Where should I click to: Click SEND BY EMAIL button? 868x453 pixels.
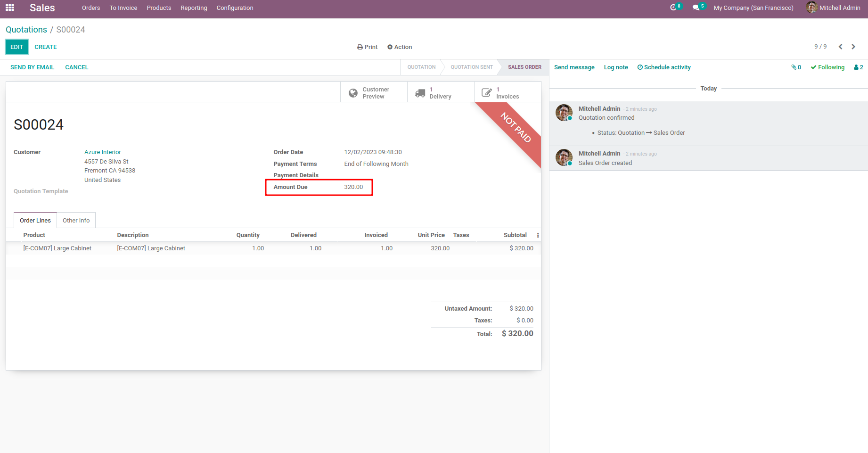pyautogui.click(x=33, y=67)
